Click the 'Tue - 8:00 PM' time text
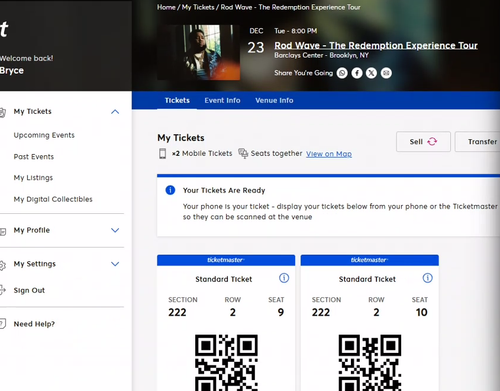500x391 pixels. [x=296, y=31]
